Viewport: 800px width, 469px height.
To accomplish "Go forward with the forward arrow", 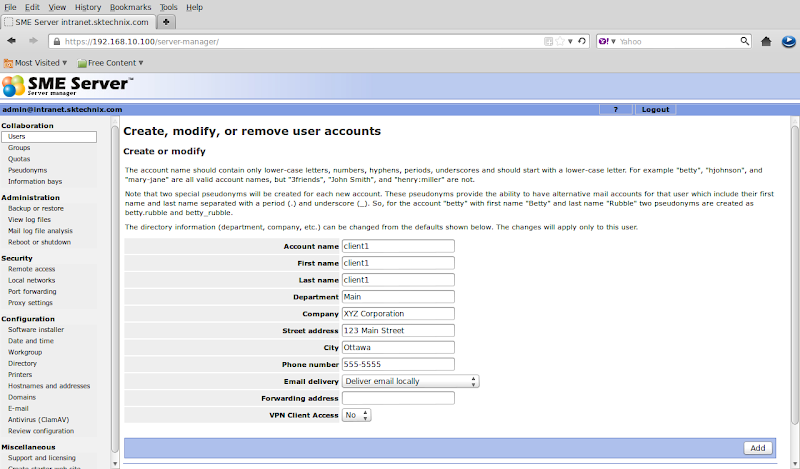I will 33,41.
